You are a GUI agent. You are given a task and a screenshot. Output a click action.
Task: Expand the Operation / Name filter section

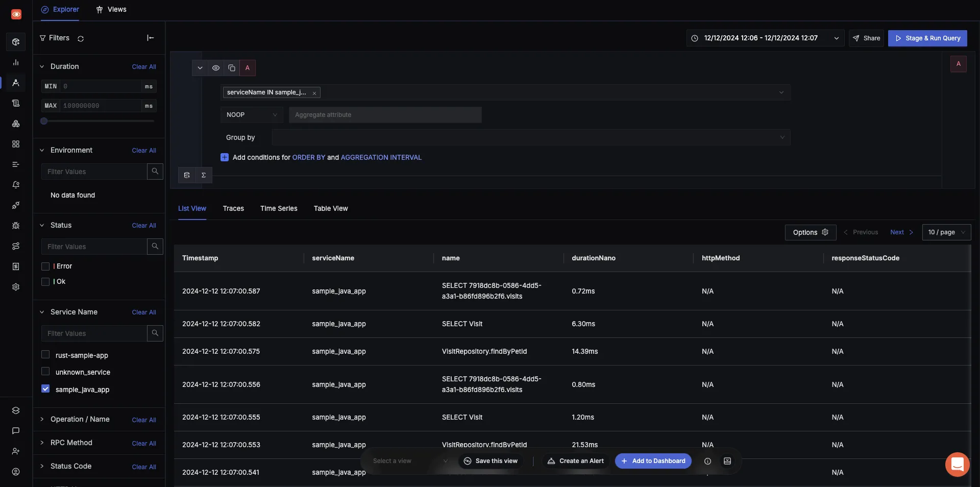[42, 419]
